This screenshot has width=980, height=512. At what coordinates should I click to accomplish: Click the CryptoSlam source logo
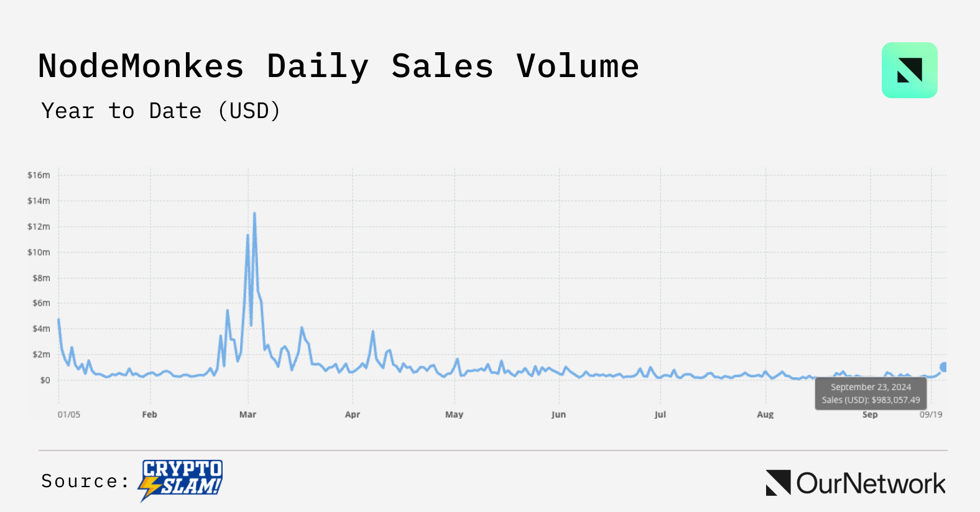click(x=182, y=480)
